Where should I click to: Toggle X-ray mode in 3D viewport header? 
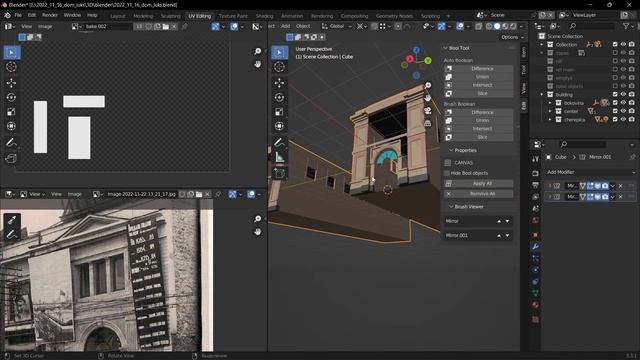(x=478, y=26)
